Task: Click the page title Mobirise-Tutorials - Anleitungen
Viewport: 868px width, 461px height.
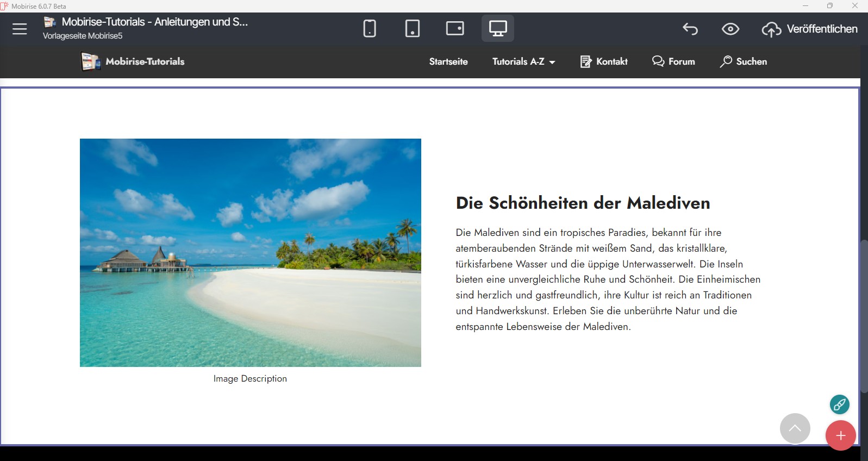Action: pyautogui.click(x=155, y=22)
